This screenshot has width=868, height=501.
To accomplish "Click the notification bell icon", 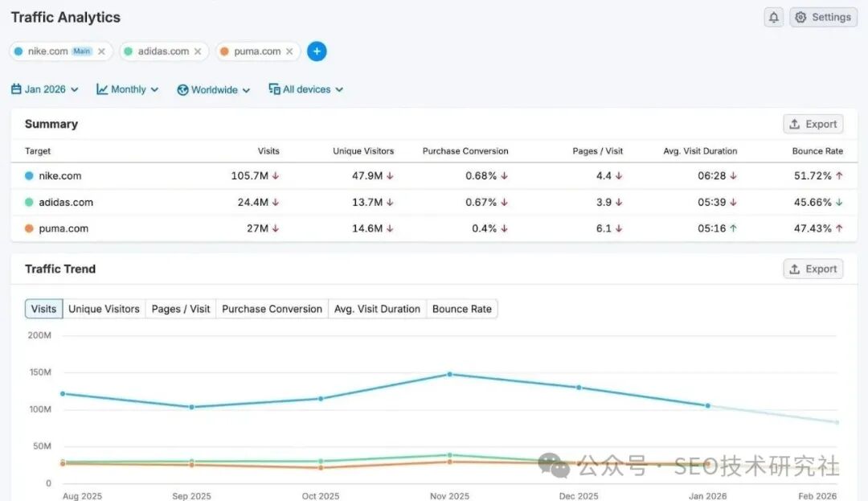I will tap(773, 18).
